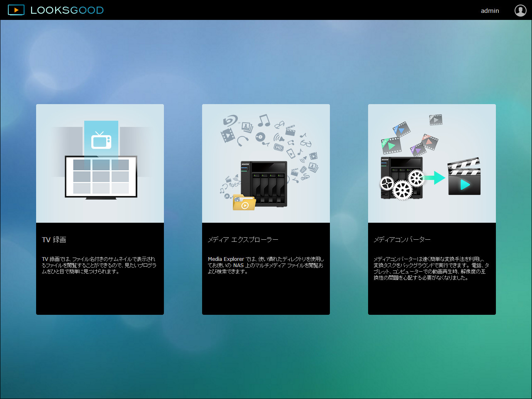Click the LOOKSGOOD title text
Image resolution: width=532 pixels, height=399 pixels.
click(x=67, y=10)
